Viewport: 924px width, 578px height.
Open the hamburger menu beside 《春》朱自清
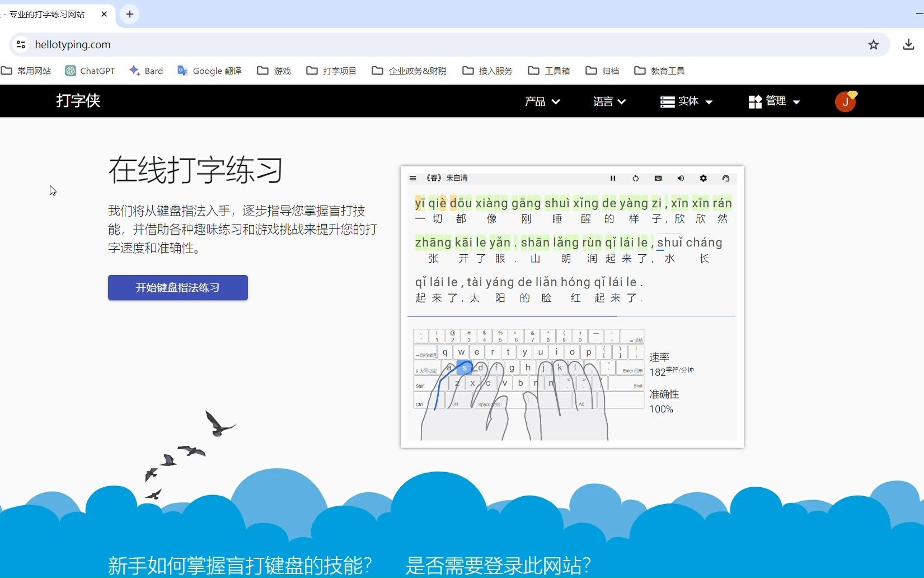412,178
